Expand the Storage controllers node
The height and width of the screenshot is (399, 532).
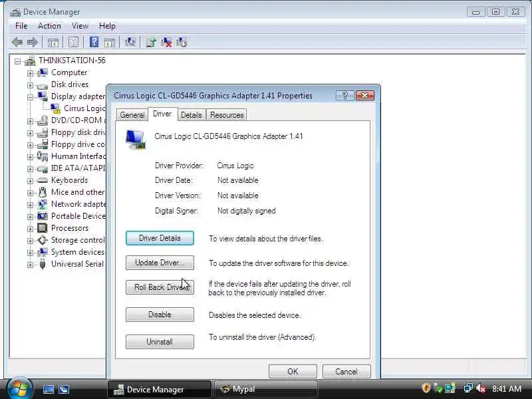pyautogui.click(x=30, y=241)
